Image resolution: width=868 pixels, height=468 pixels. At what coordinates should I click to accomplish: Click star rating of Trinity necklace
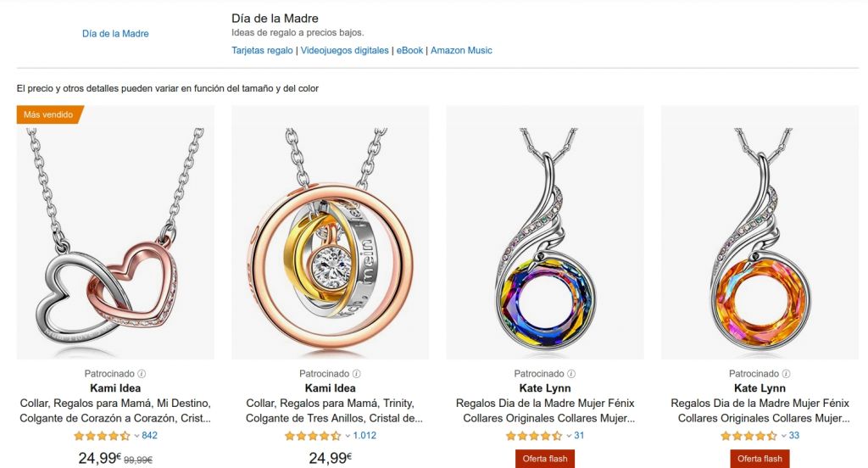click(x=313, y=436)
